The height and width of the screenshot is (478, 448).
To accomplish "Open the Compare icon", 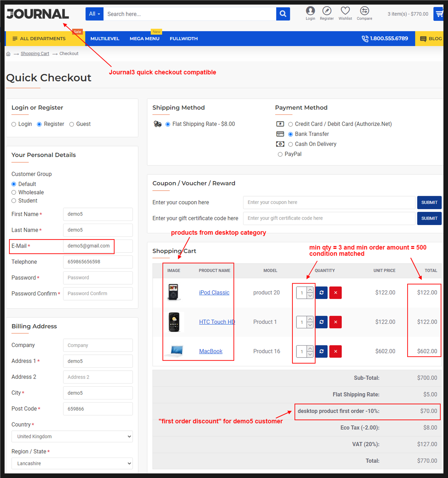I will click(x=364, y=11).
